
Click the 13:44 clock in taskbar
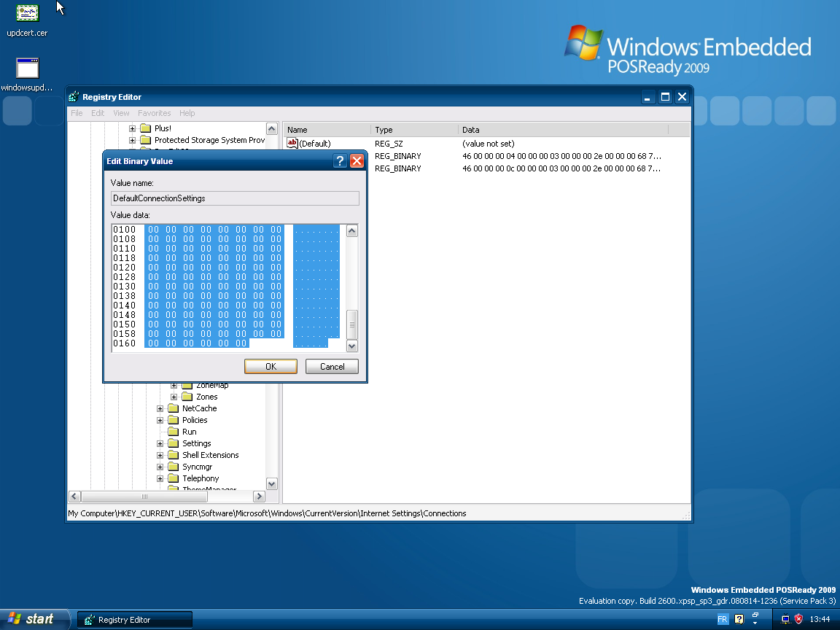tap(820, 619)
